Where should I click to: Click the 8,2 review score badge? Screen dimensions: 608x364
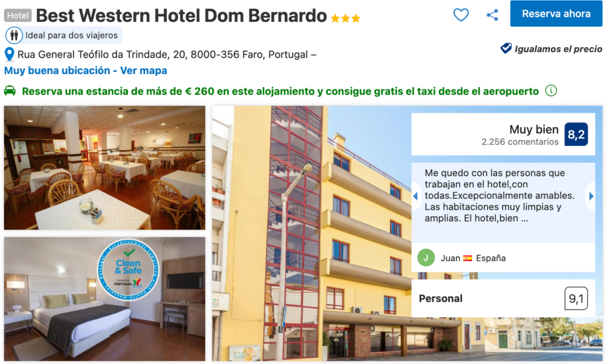(576, 135)
